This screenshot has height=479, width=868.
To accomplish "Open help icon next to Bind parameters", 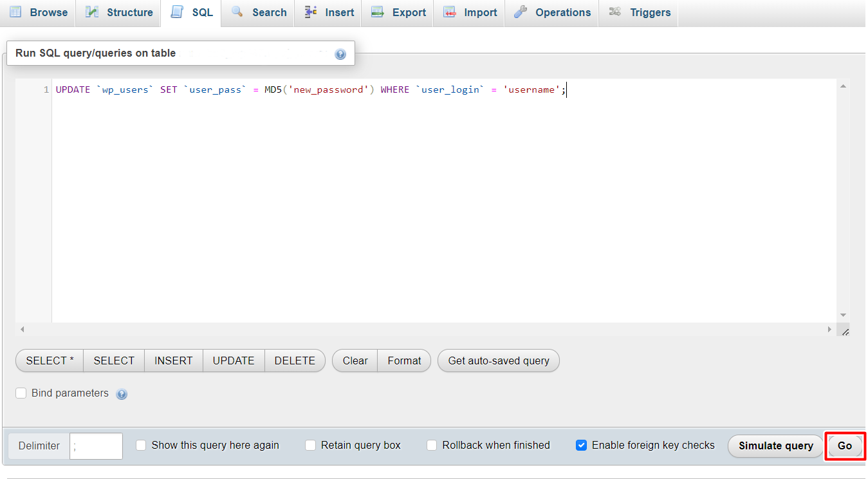I will 122,394.
